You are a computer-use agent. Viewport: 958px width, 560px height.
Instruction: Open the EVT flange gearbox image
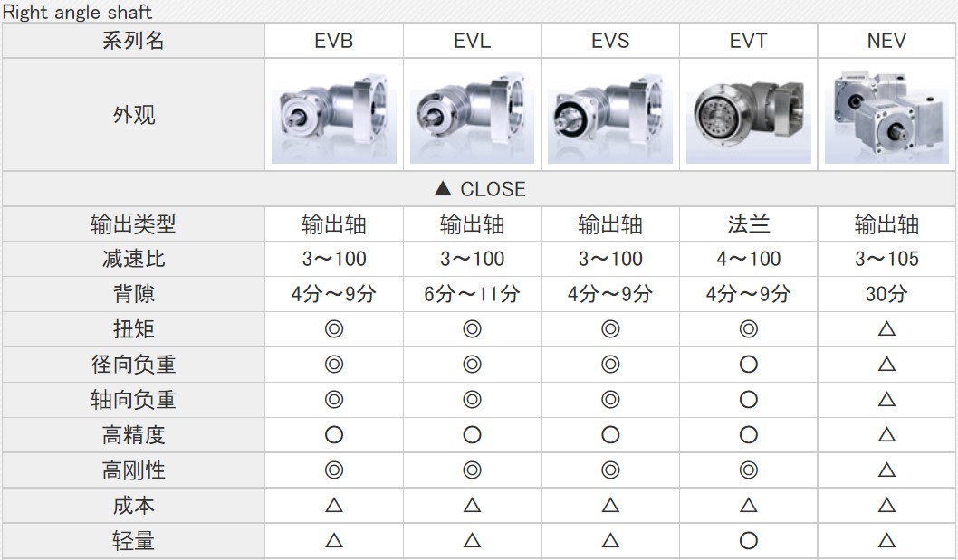pos(749,115)
